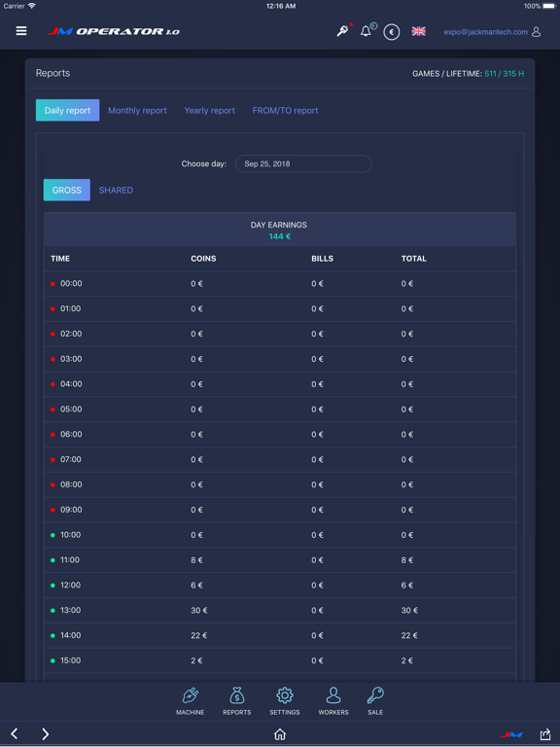
Task: Select the Reports panel title
Action: coord(52,73)
